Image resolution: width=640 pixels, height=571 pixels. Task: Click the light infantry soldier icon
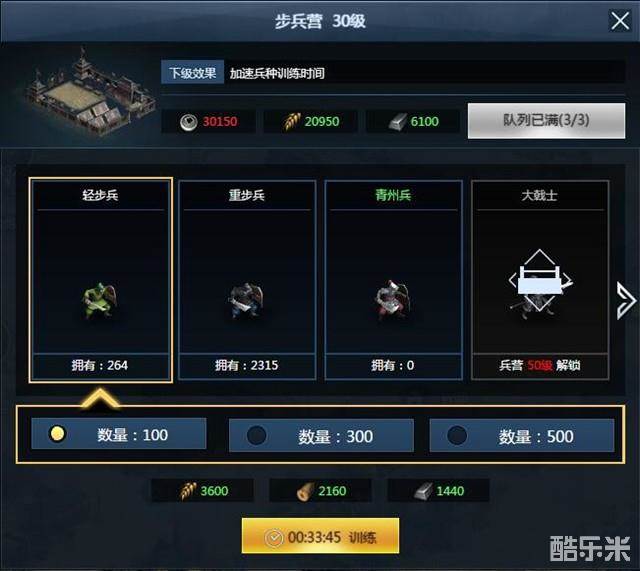(100, 300)
